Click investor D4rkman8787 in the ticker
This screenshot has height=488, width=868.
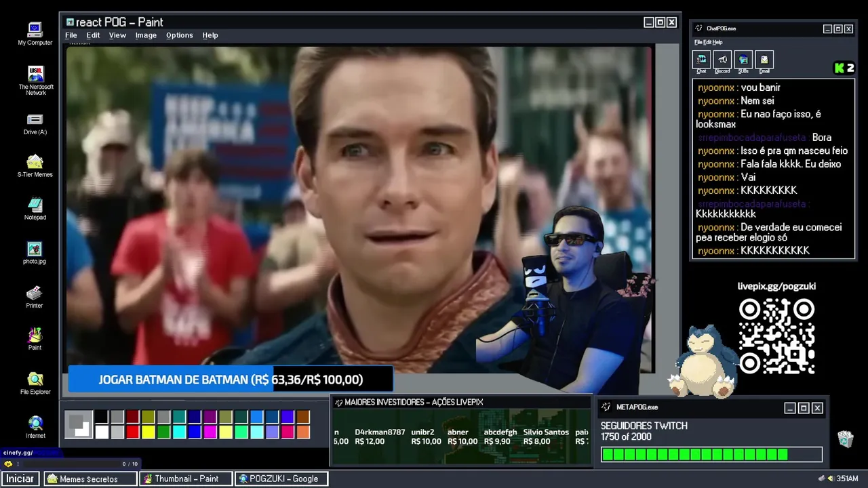pos(380,436)
